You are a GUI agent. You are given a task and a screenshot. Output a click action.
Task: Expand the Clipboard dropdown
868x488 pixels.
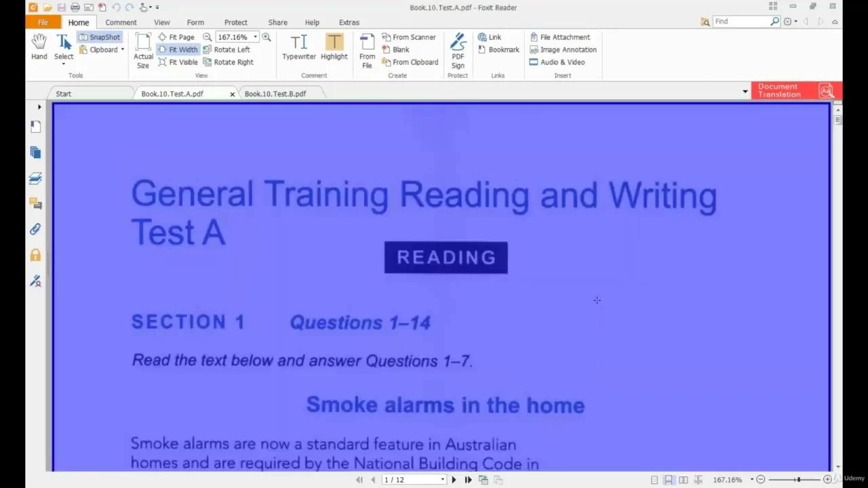point(122,49)
